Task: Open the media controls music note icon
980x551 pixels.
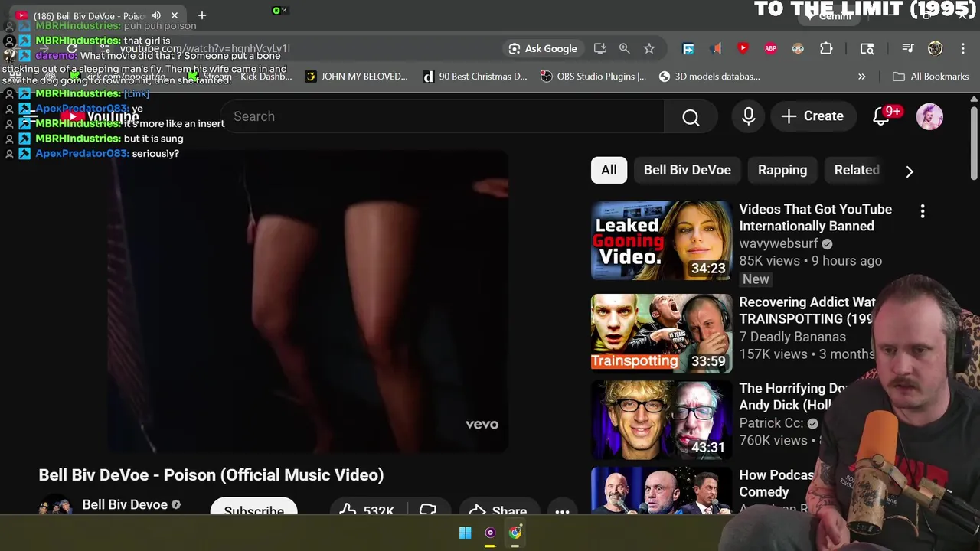Action: tap(908, 48)
